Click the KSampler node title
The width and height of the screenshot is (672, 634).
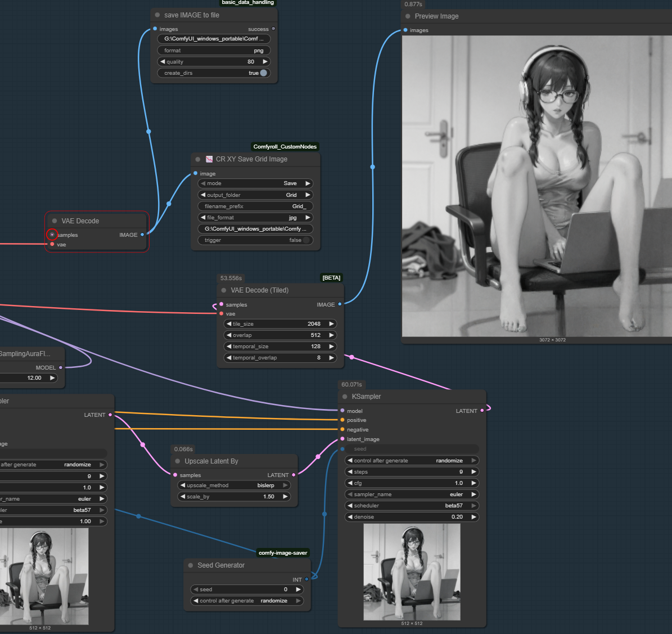pyautogui.click(x=367, y=397)
